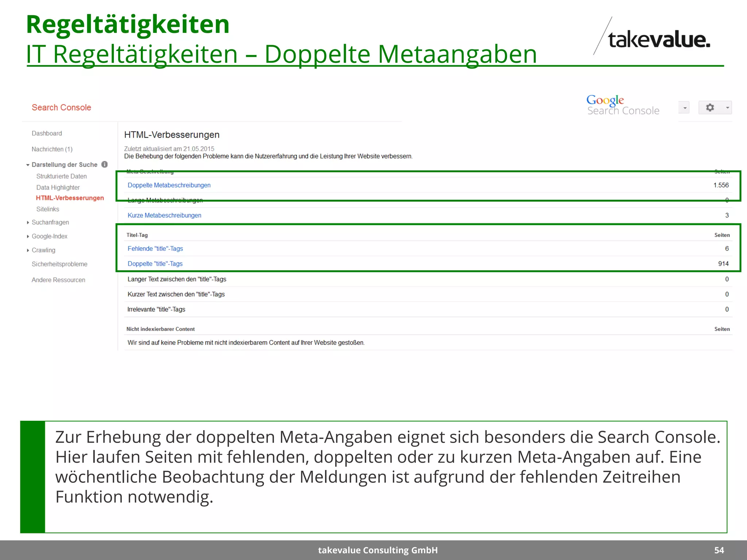747x560 pixels.
Task: Click the 914 page count value
Action: pyautogui.click(x=723, y=264)
